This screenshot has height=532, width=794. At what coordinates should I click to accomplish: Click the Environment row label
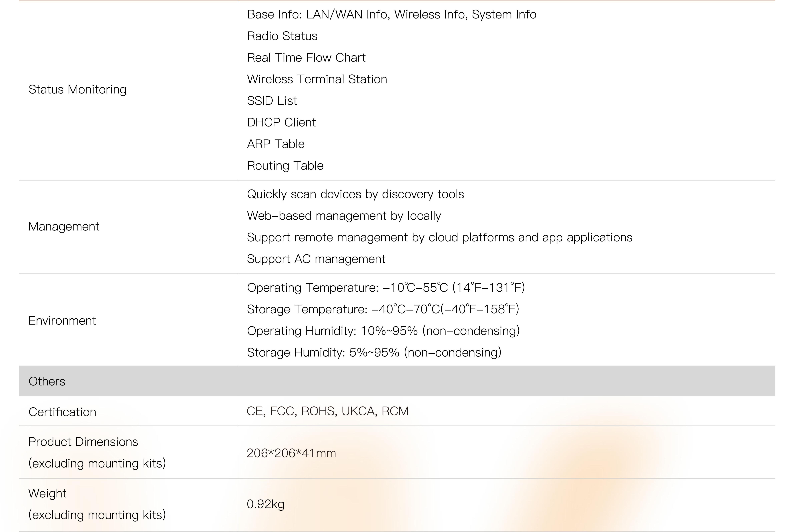[62, 321]
